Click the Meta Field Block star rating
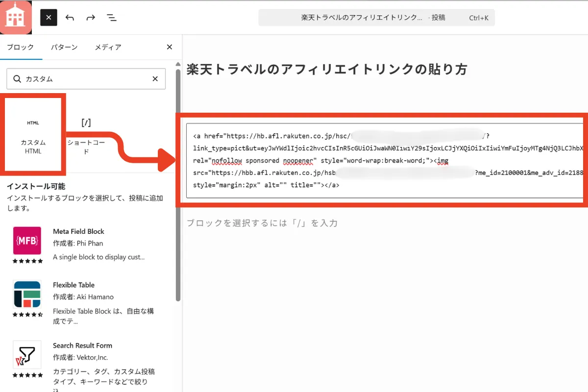Screen dimensions: 588x392 [x=27, y=261]
